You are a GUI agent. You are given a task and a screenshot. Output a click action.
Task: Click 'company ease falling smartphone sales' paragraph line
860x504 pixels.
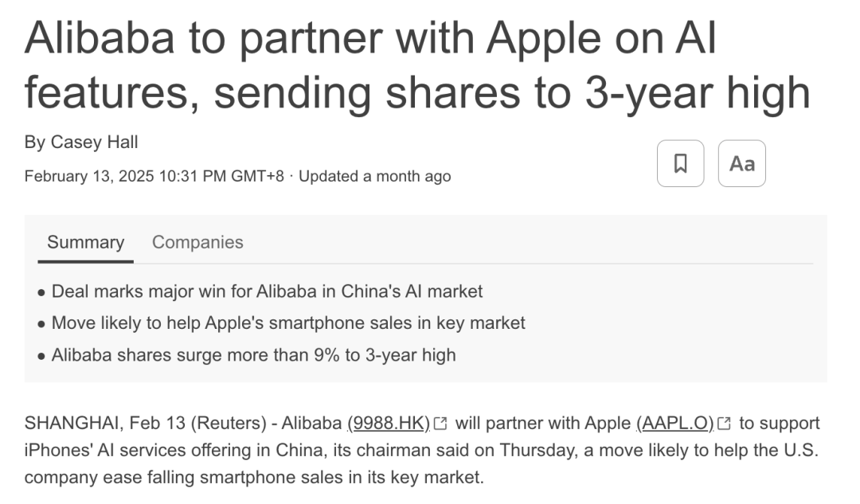tap(254, 477)
